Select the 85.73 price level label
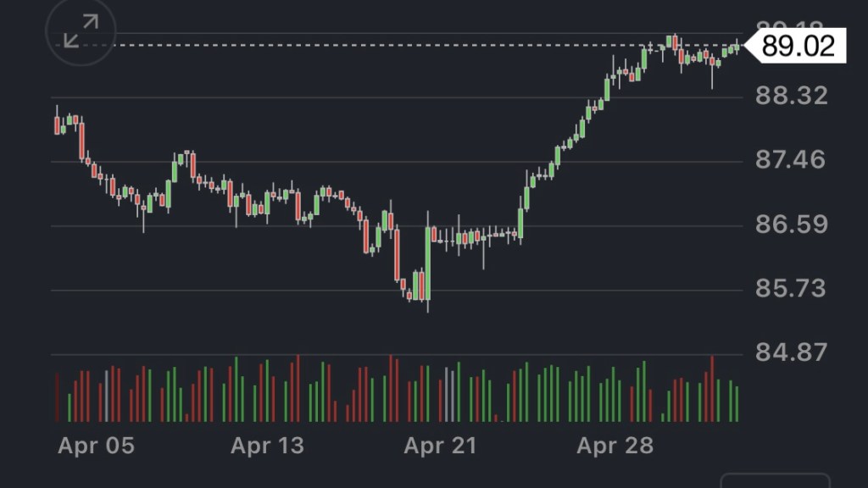The height and width of the screenshot is (488, 868). [x=791, y=289]
